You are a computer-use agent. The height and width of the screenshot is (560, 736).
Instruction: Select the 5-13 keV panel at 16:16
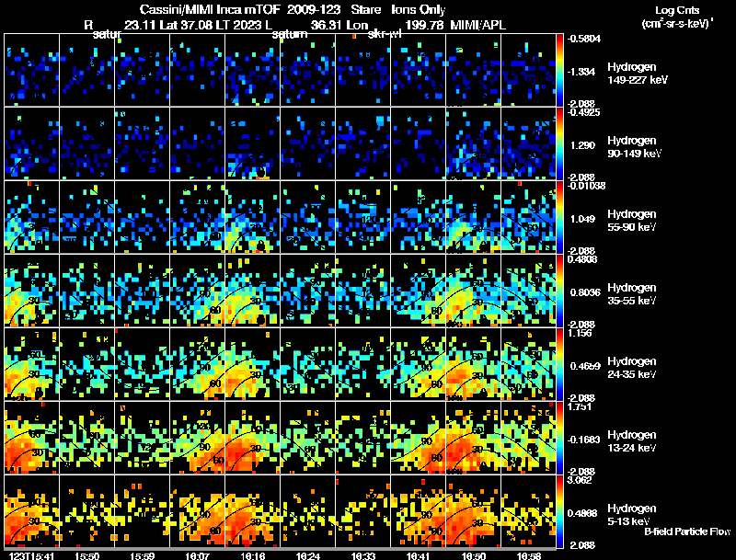tap(252, 511)
